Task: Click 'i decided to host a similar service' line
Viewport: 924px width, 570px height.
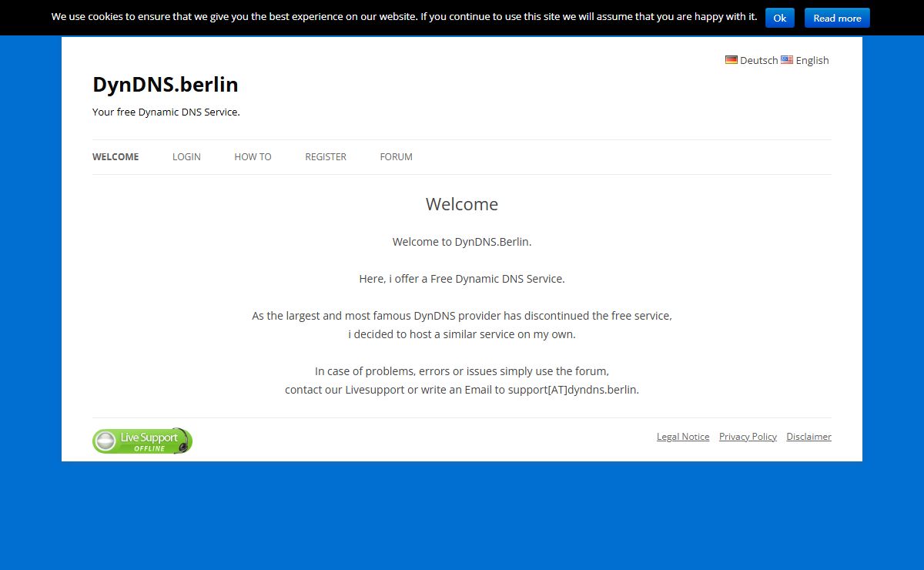Action: 462,334
